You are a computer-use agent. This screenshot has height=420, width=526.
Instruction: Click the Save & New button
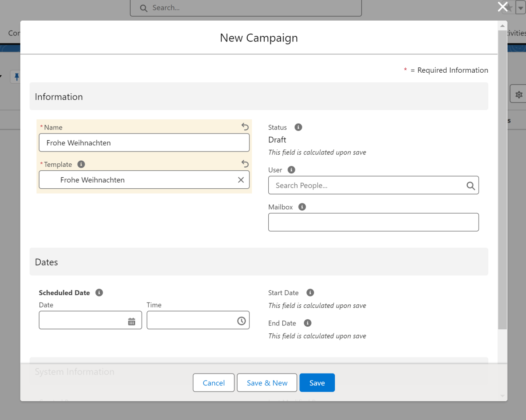click(x=267, y=383)
